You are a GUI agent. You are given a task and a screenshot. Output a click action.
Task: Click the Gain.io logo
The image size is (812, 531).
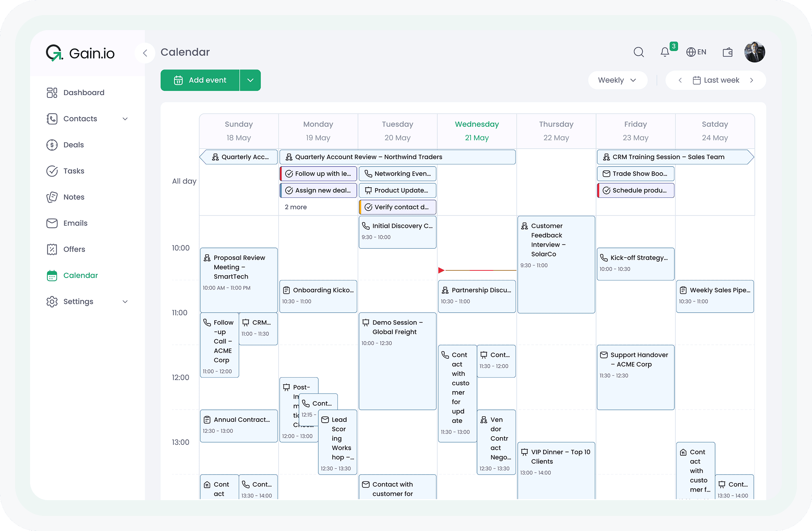coord(80,53)
